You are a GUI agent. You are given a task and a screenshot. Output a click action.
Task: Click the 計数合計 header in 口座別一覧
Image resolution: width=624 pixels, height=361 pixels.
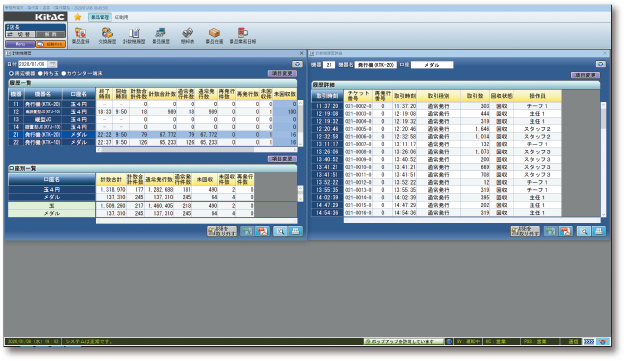click(x=111, y=180)
